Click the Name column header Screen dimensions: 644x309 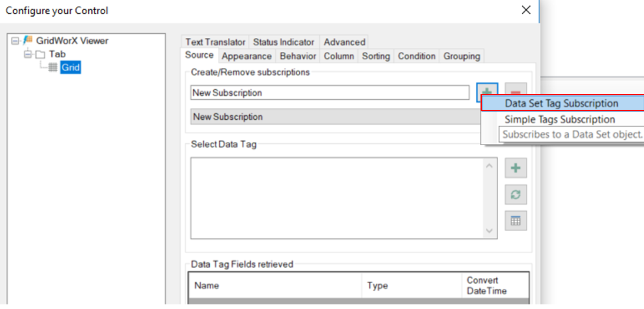275,286
